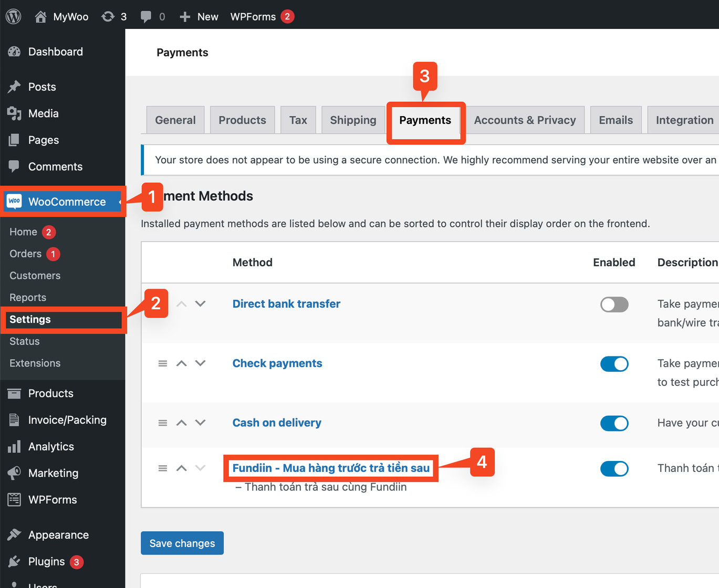The image size is (719, 588).
Task: Open the Integration tab
Action: tap(684, 120)
